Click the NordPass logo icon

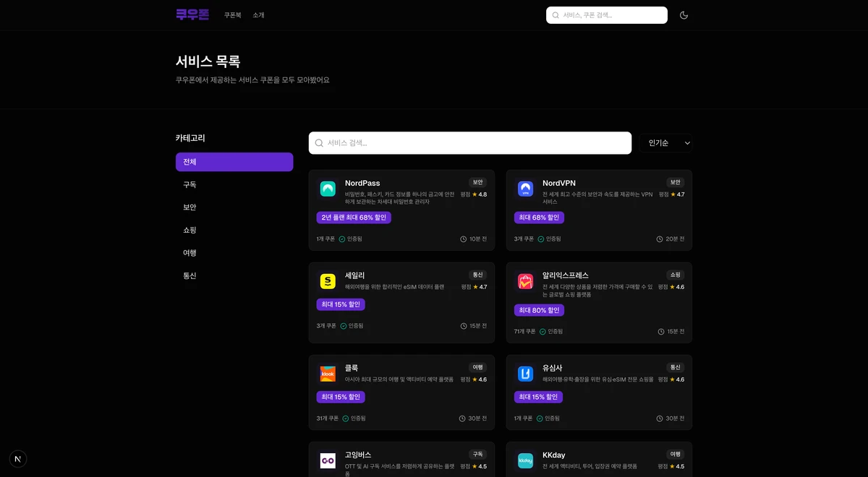coord(328,189)
